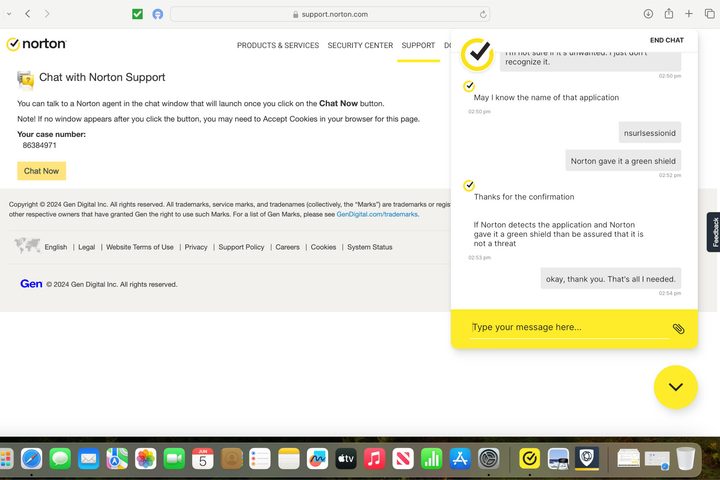This screenshot has height=480, width=720.
Task: Reload the page with the refresh icon
Action: point(483,14)
